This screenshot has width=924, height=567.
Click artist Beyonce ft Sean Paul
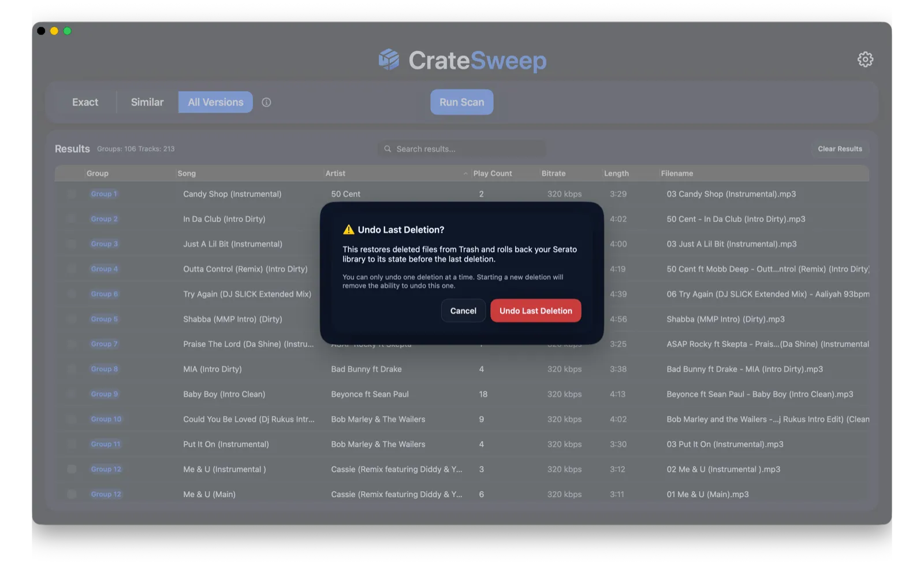370,394
